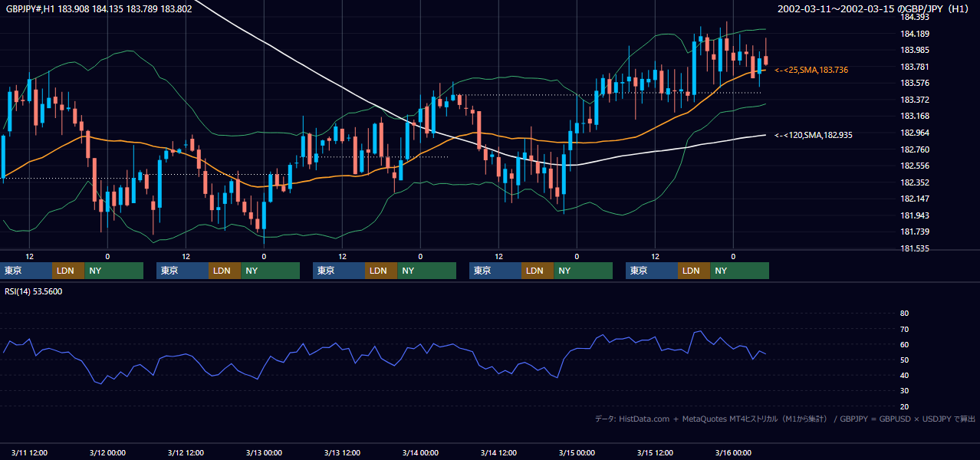Select the 120 SMA 182.935 label
Viewport: 980px width, 460px height.
814,135
